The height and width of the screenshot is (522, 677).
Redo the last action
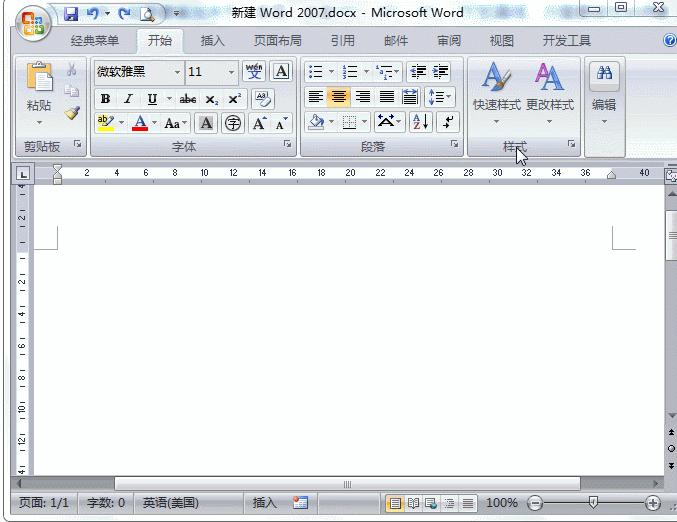point(124,14)
